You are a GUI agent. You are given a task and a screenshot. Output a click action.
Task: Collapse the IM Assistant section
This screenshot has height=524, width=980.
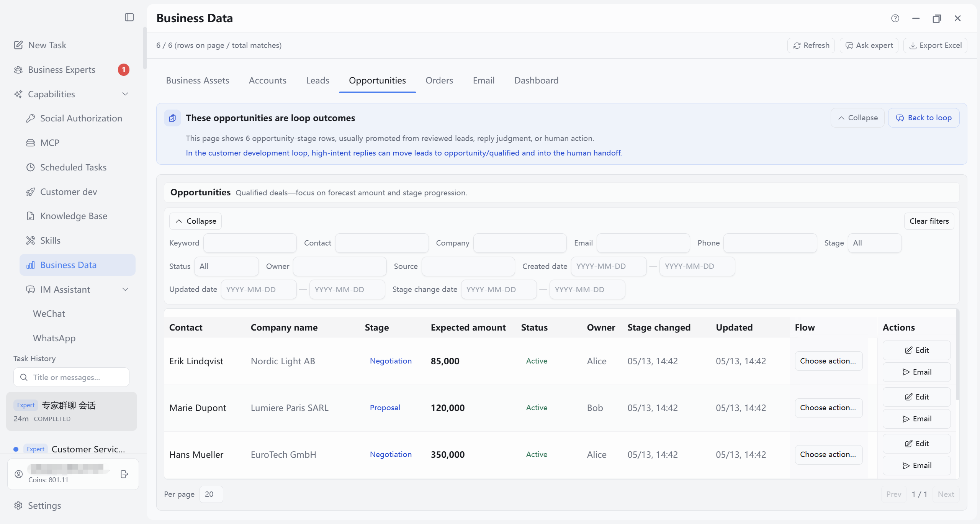[125, 290]
